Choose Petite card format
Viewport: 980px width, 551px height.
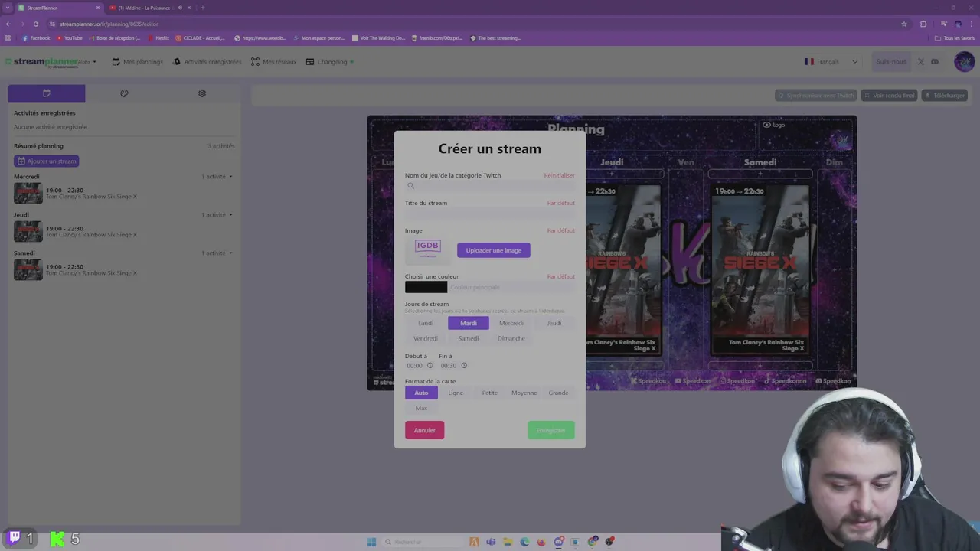pyautogui.click(x=490, y=393)
